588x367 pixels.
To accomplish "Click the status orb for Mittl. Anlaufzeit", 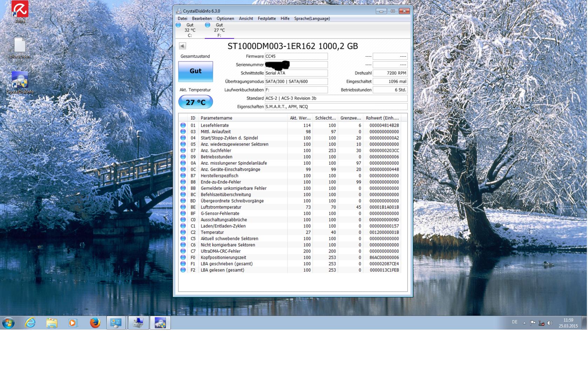I will click(183, 132).
